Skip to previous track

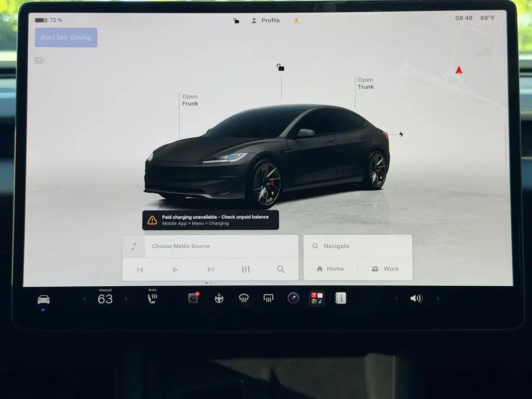pyautogui.click(x=140, y=270)
